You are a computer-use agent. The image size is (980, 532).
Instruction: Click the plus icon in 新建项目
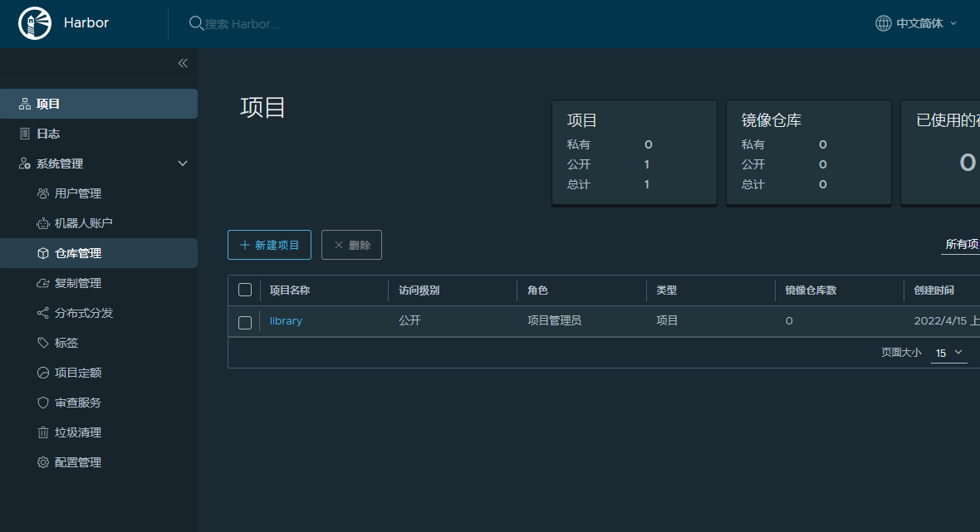click(245, 245)
